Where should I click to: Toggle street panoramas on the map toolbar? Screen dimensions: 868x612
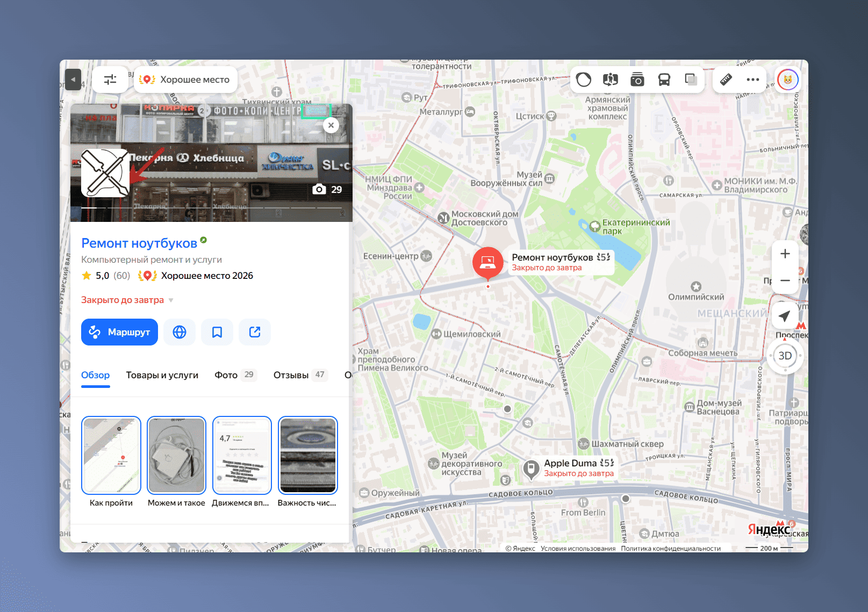click(x=611, y=80)
